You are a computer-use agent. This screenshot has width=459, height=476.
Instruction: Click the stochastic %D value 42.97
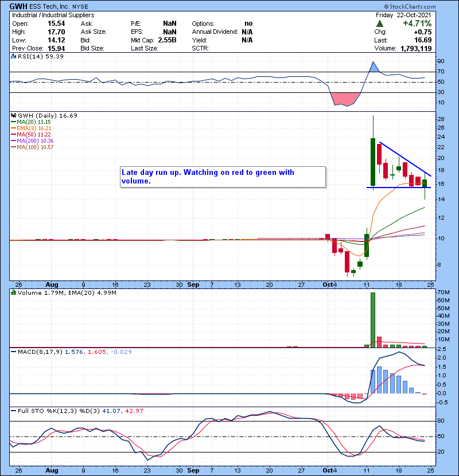pyautogui.click(x=134, y=411)
